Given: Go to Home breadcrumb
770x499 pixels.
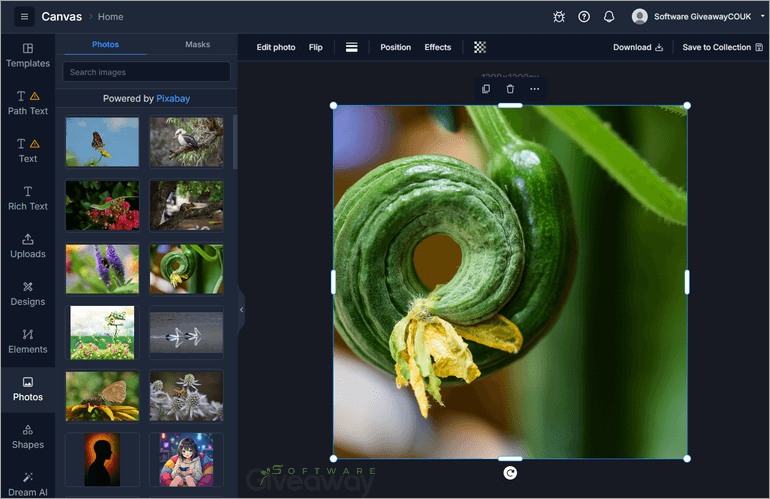Looking at the screenshot, I should coord(110,17).
